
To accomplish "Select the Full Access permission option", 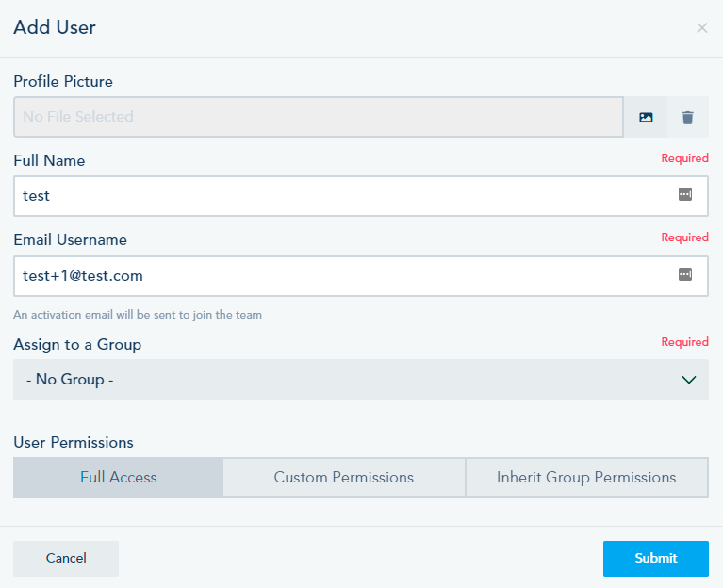I will pos(119,477).
